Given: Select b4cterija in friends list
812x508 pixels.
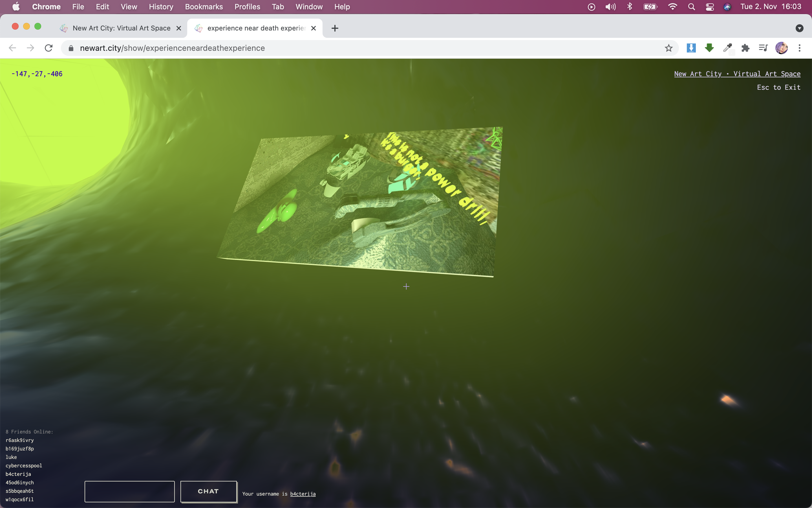Looking at the screenshot, I should pyautogui.click(x=18, y=474).
